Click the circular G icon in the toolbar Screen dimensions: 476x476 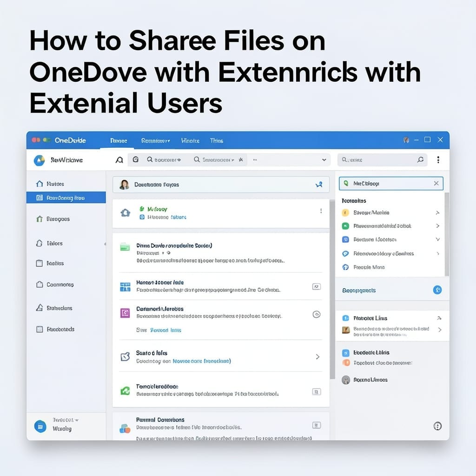tap(136, 159)
